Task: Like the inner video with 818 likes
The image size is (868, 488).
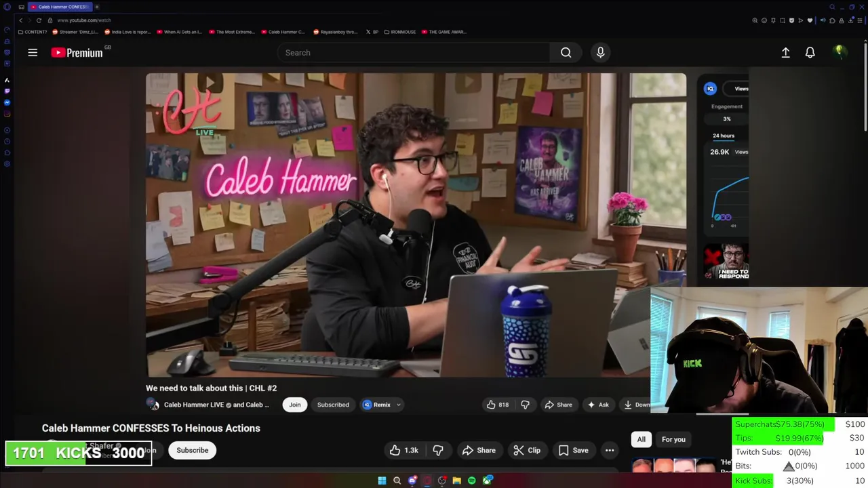Action: 497,405
